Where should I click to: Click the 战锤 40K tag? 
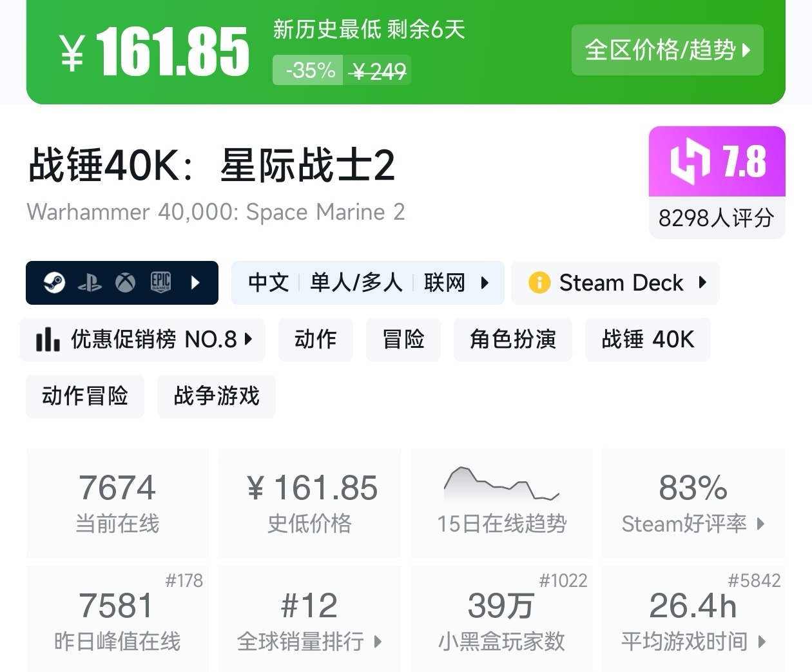[648, 339]
